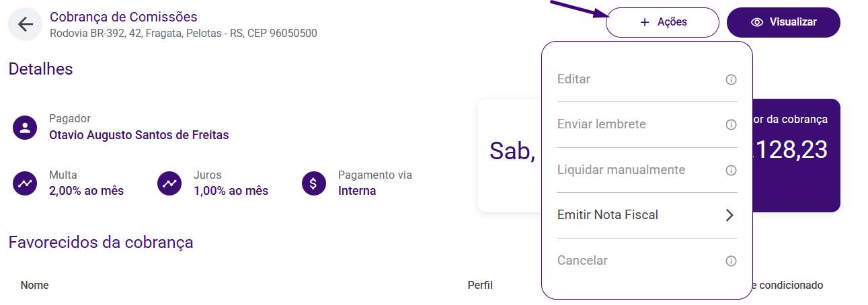Select Liquidar manualmente menu entry
Viewport: 868px width, 305px height.
[x=621, y=170]
